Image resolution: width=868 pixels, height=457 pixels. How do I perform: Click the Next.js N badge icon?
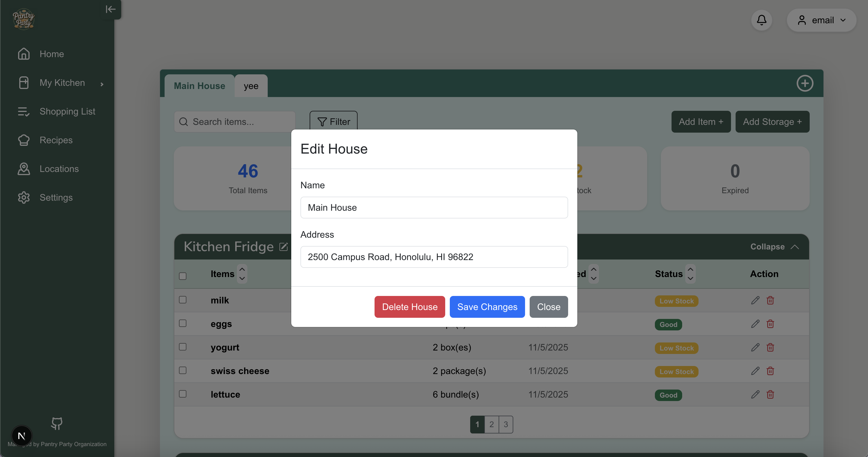pyautogui.click(x=22, y=436)
